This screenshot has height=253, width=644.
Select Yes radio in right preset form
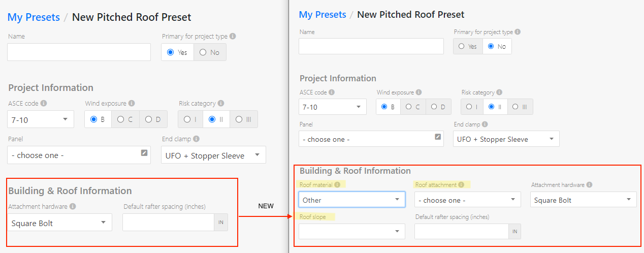[x=468, y=46]
